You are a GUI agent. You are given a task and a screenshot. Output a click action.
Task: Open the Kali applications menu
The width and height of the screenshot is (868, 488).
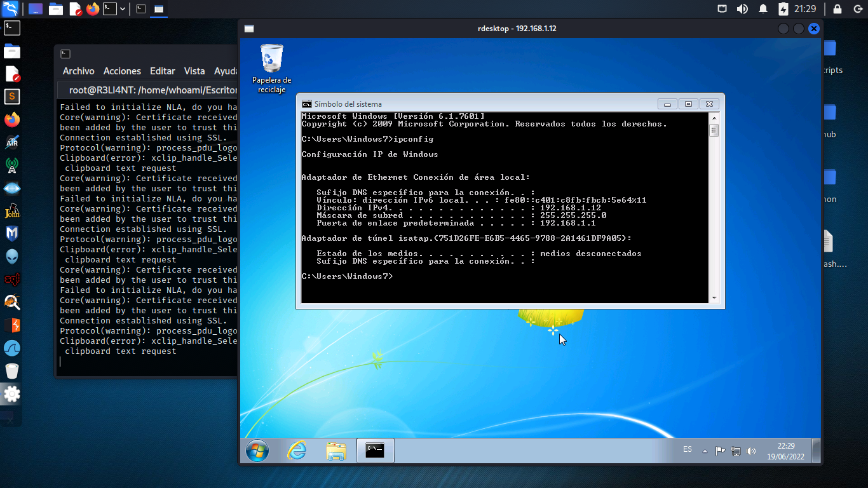click(x=10, y=9)
